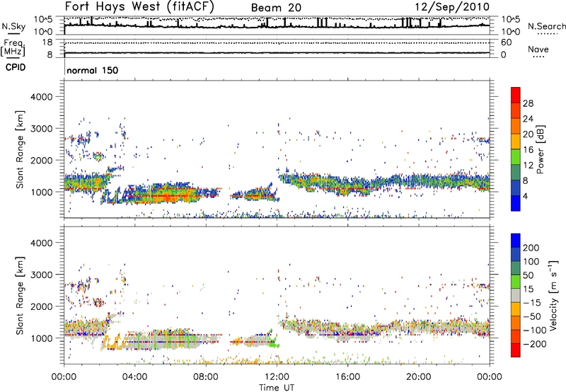Click the "4000" tick in the velocity panel
The image size is (566, 392).
point(41,243)
